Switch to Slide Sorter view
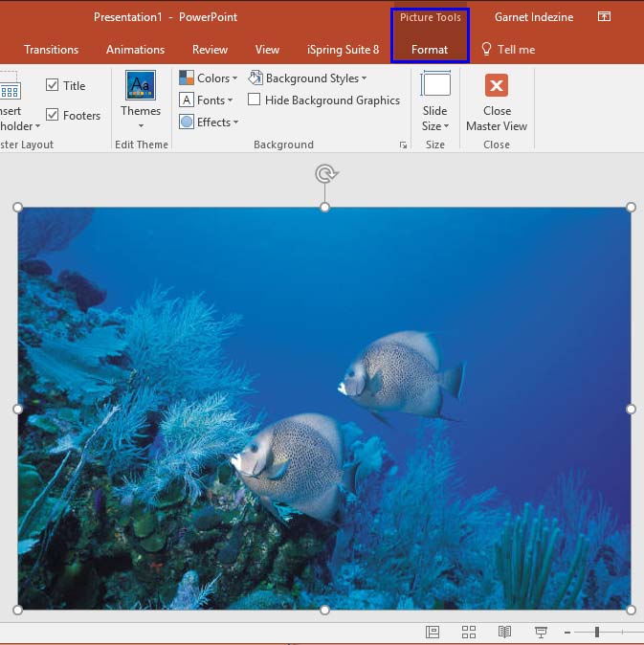 click(468, 632)
